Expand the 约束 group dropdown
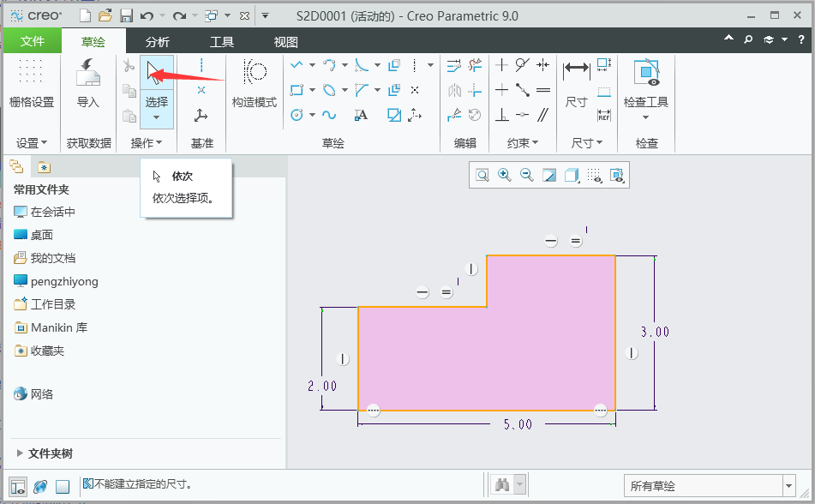 [523, 142]
